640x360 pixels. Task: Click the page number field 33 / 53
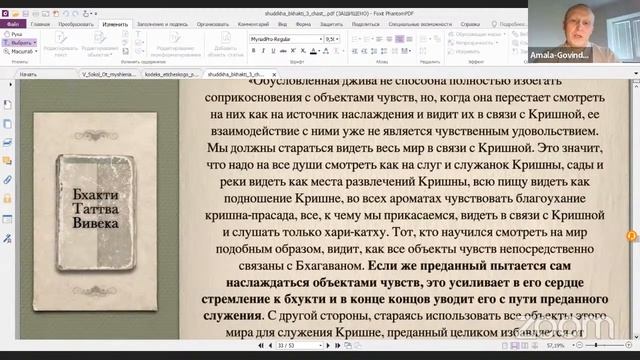coord(299,346)
